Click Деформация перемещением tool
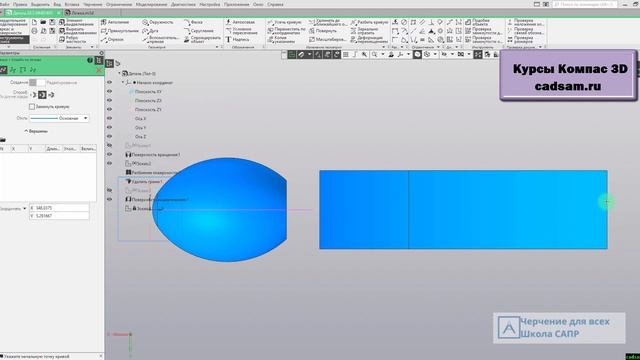Viewport: 640px width, 360px height. [x=369, y=40]
